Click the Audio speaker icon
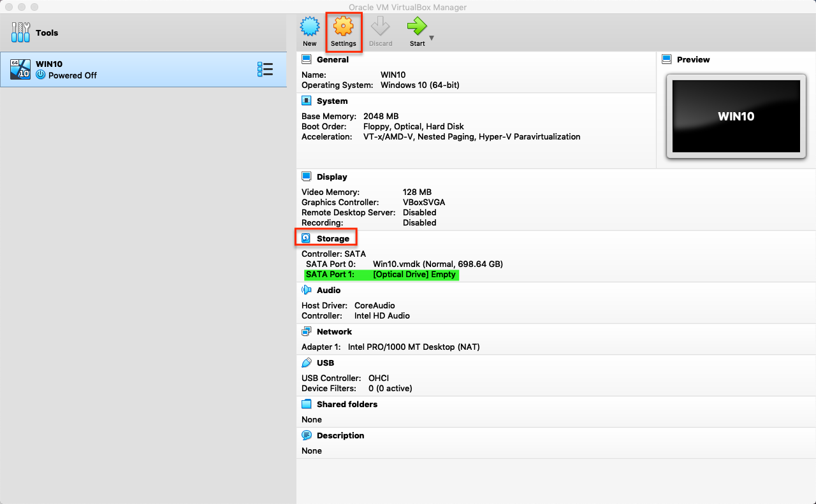 click(x=307, y=290)
